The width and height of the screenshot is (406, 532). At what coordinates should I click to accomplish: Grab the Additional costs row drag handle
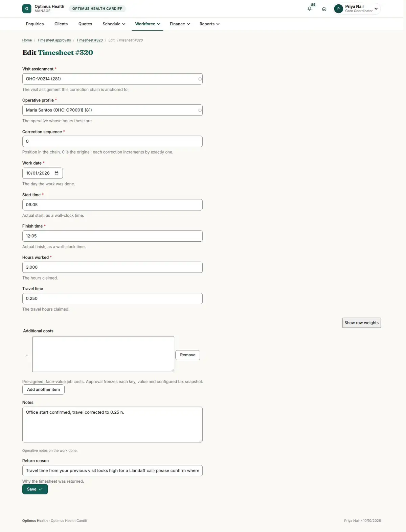[27, 355]
